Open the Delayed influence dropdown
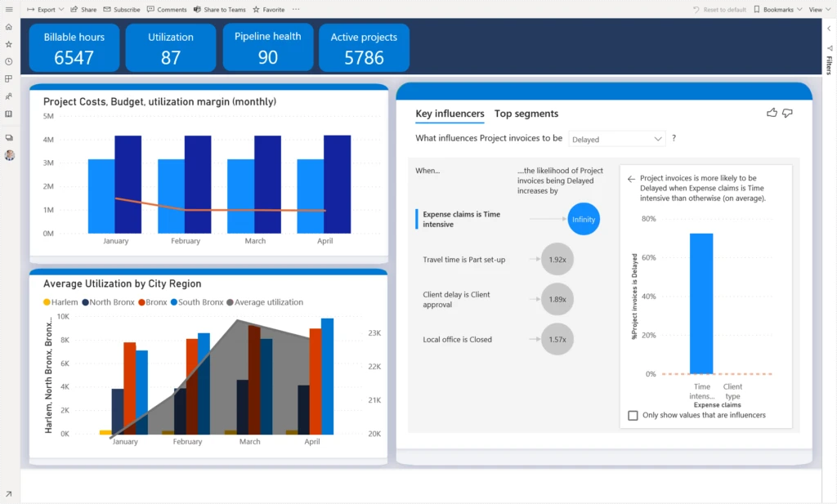Viewport: 837px width, 504px height. 616,138
